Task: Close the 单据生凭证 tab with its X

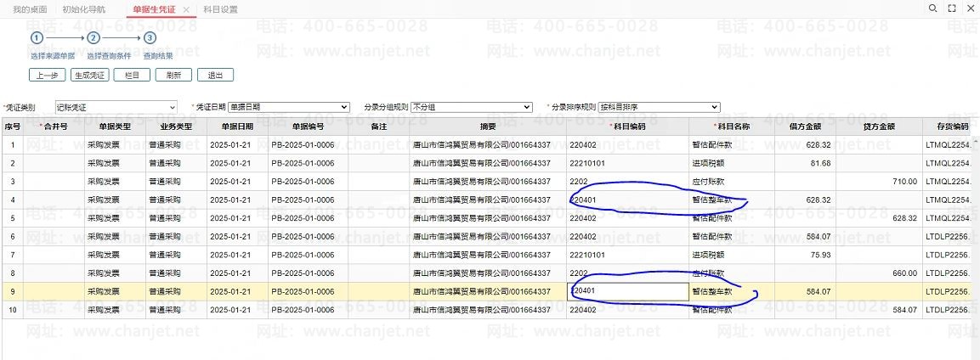Action: click(186, 9)
